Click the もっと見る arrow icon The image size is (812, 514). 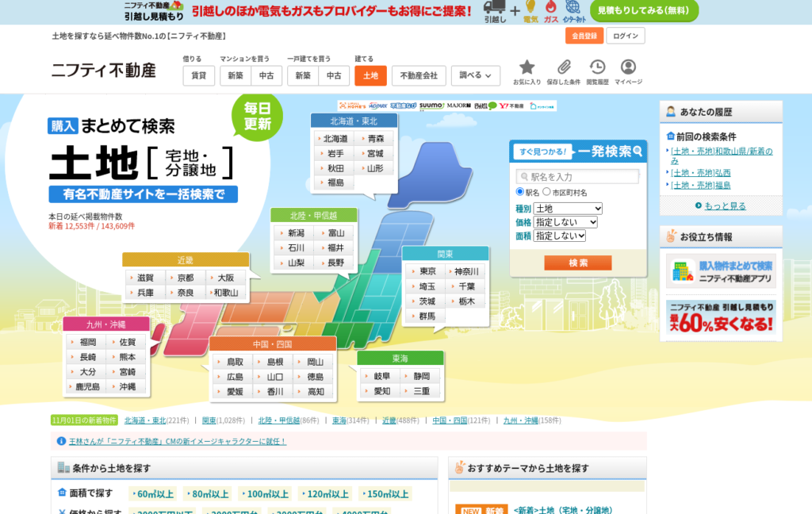(698, 205)
